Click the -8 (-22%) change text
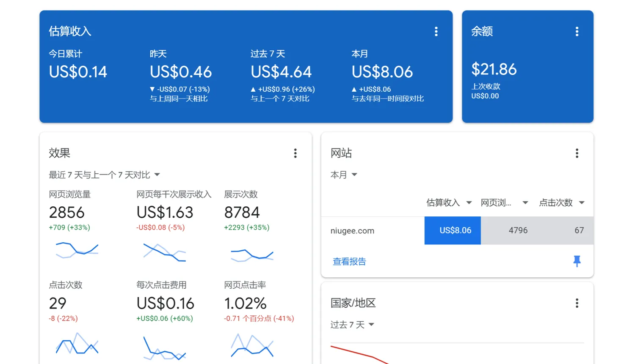The image size is (635, 364). (x=63, y=318)
